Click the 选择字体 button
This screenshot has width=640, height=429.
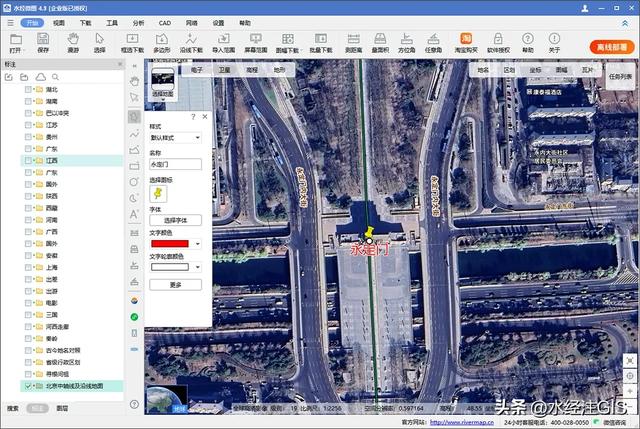point(176,220)
